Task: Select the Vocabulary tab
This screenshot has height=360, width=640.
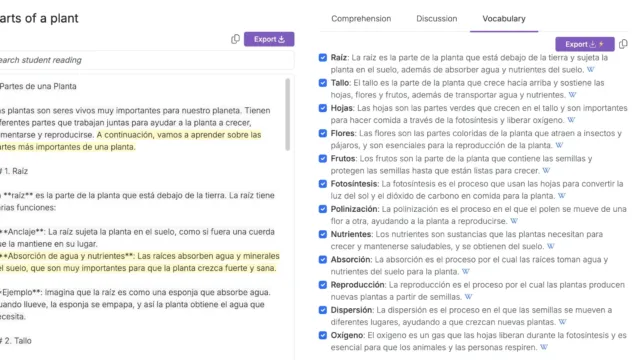Action: 504,19
